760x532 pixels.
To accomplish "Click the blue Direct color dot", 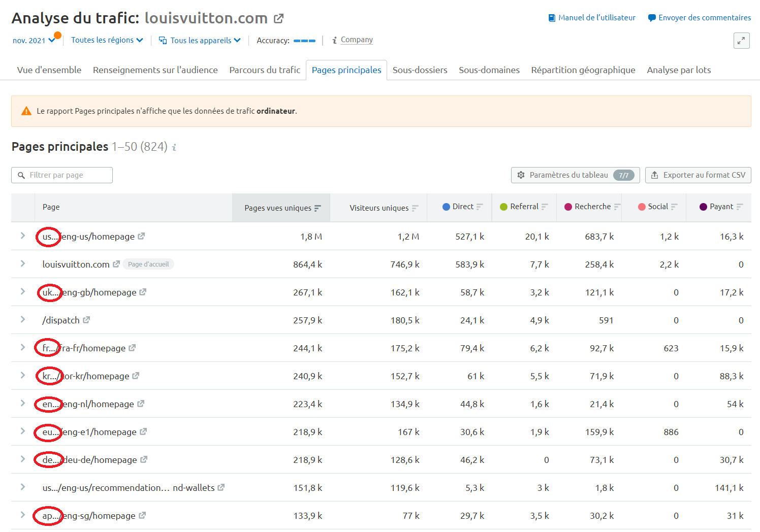I will coord(446,207).
